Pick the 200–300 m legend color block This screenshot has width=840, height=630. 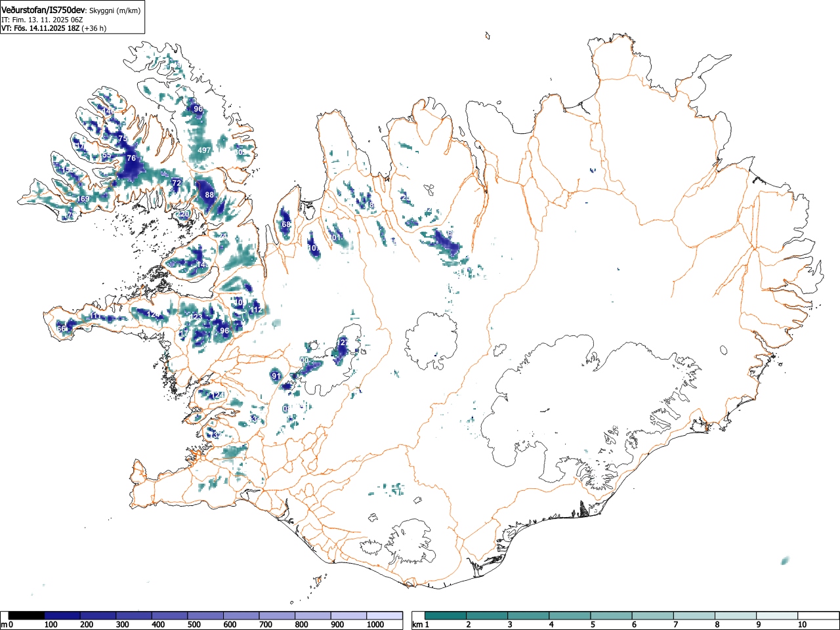[98, 616]
